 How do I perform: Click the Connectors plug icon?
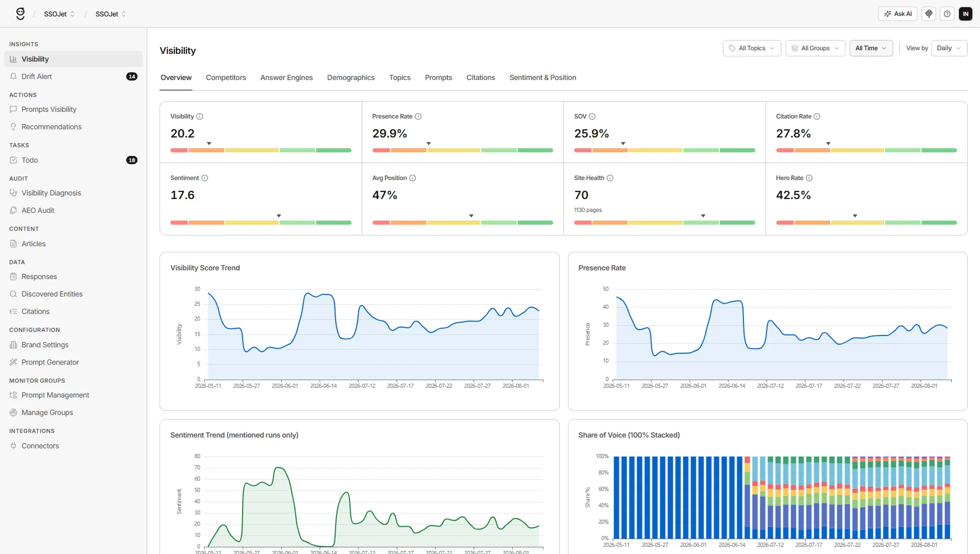13,446
